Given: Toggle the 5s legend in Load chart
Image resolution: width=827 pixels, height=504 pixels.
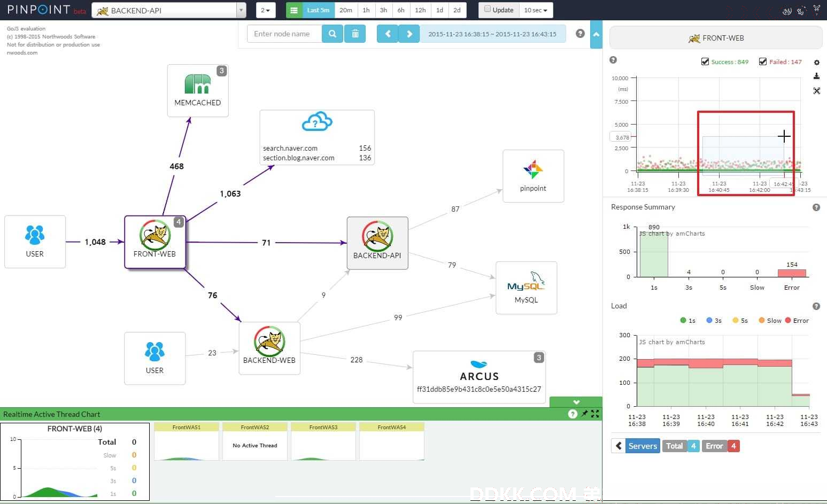Looking at the screenshot, I should 740,321.
